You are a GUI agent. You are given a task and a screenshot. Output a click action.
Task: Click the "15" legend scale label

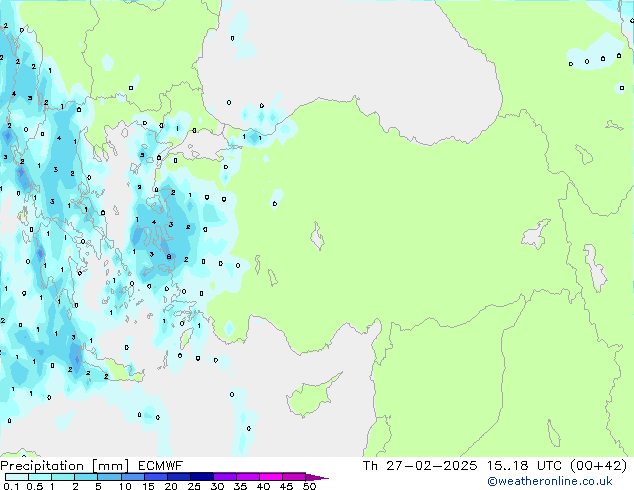coord(148,486)
